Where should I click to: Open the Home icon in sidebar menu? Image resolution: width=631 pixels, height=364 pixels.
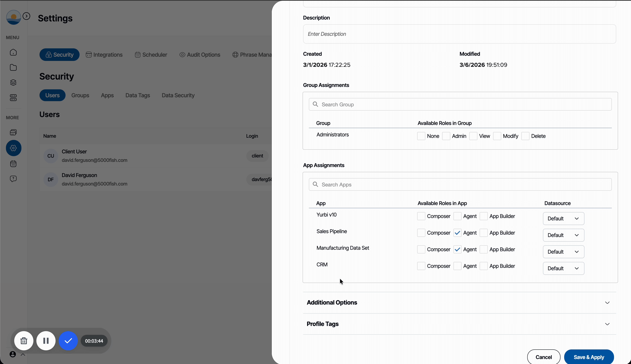tap(13, 52)
